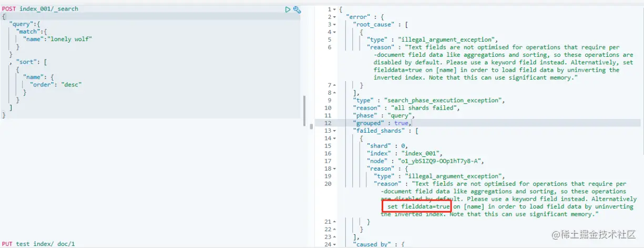Fold the "root_cause" array at line 3

pos(335,25)
